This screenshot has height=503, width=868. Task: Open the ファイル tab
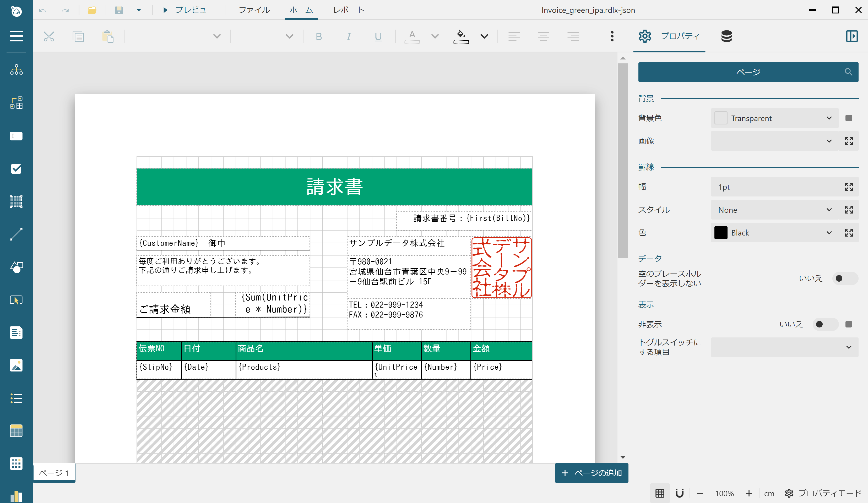[254, 10]
